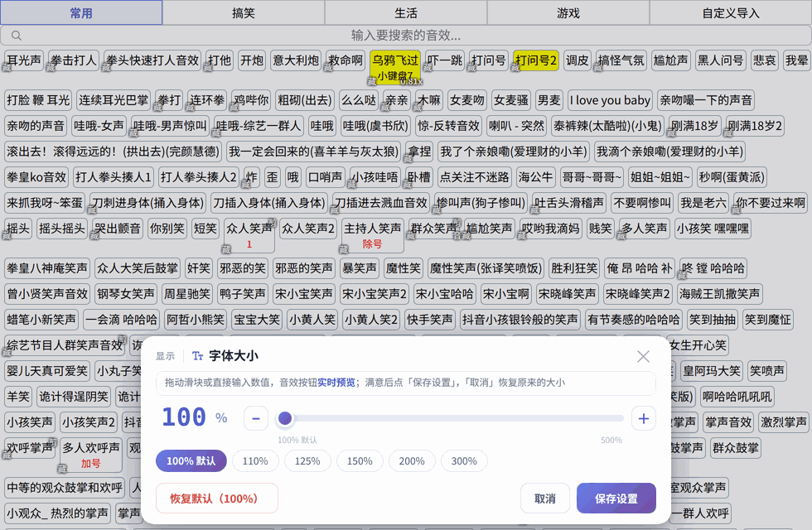Select the 200% size preset
This screenshot has width=812, height=530.
[412, 460]
